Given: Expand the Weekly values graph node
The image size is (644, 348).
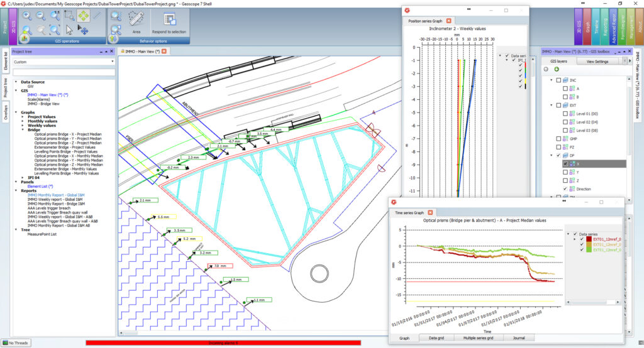Looking at the screenshot, I should click(23, 125).
